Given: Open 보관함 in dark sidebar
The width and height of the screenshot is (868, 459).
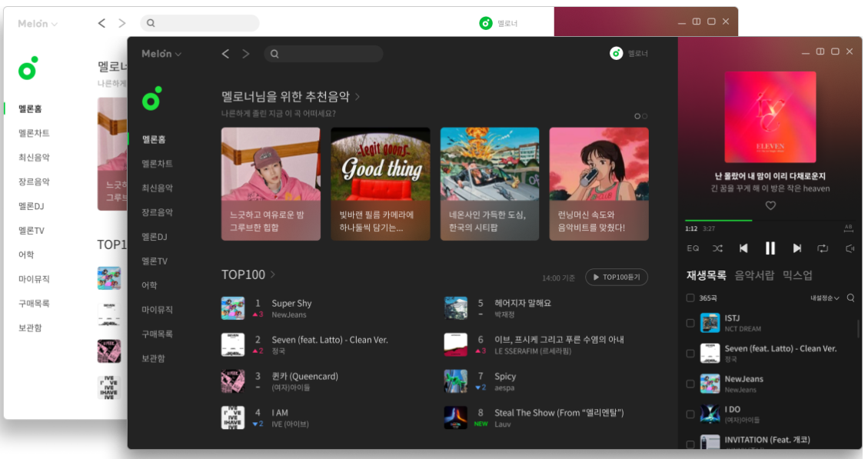Looking at the screenshot, I should 153,359.
